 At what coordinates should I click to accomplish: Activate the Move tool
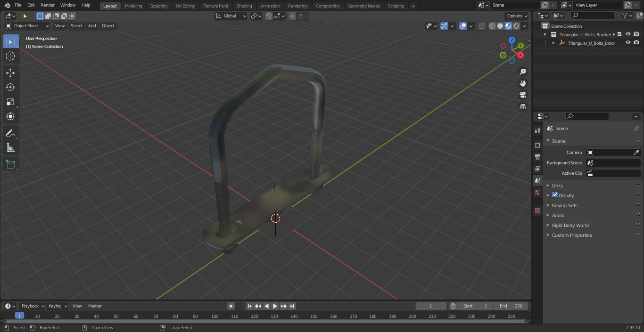[10, 73]
